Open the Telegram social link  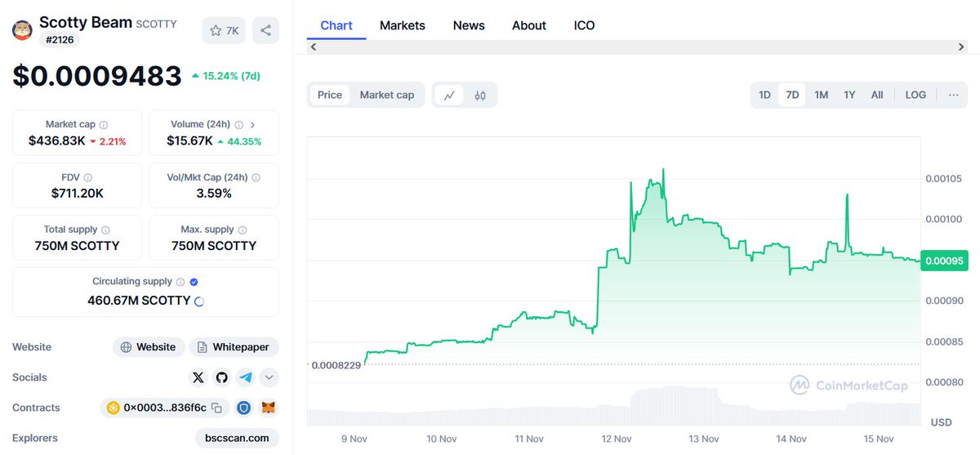click(x=245, y=377)
